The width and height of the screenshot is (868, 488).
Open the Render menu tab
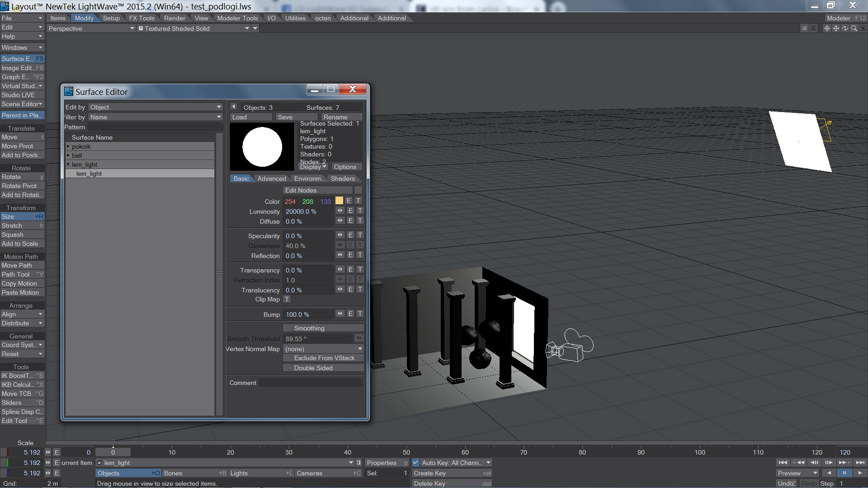pyautogui.click(x=175, y=18)
